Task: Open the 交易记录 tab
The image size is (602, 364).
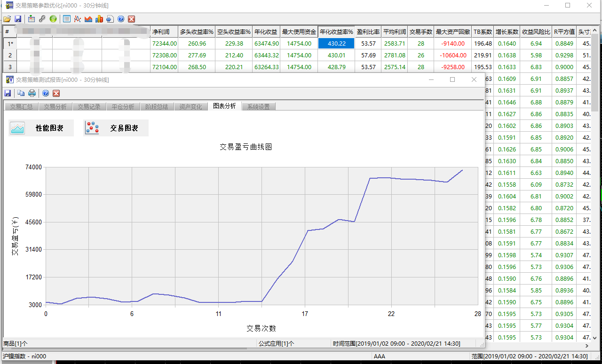Action: 89,107
